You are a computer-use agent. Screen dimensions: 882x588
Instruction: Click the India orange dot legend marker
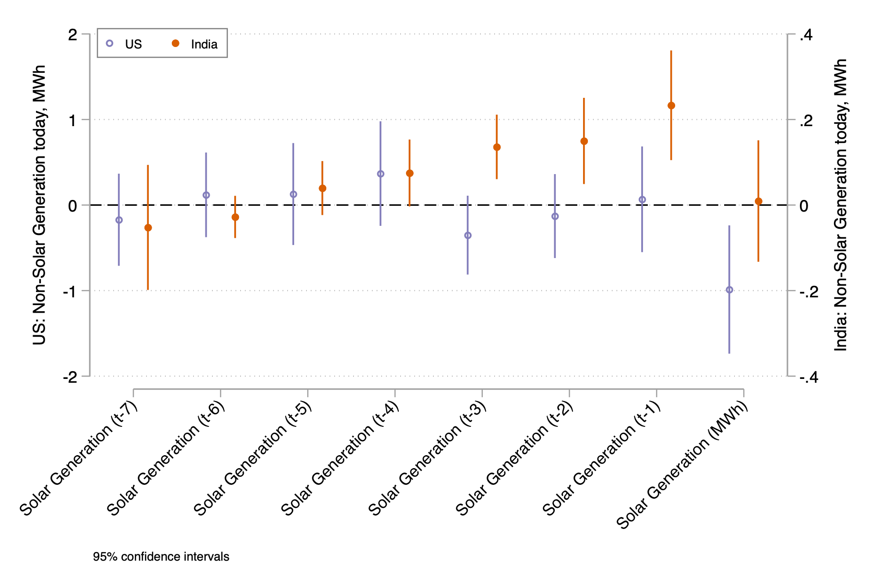point(176,44)
